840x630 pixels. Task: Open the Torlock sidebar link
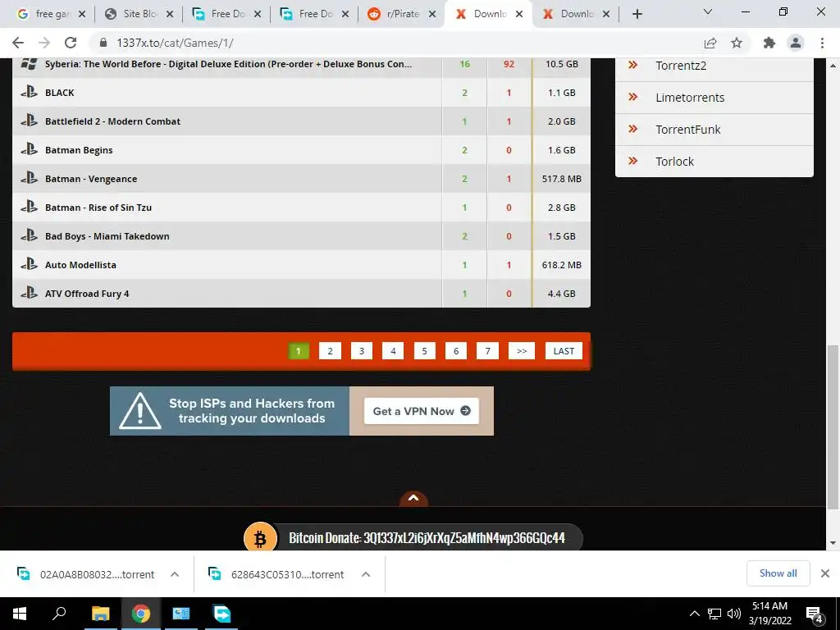coord(675,162)
